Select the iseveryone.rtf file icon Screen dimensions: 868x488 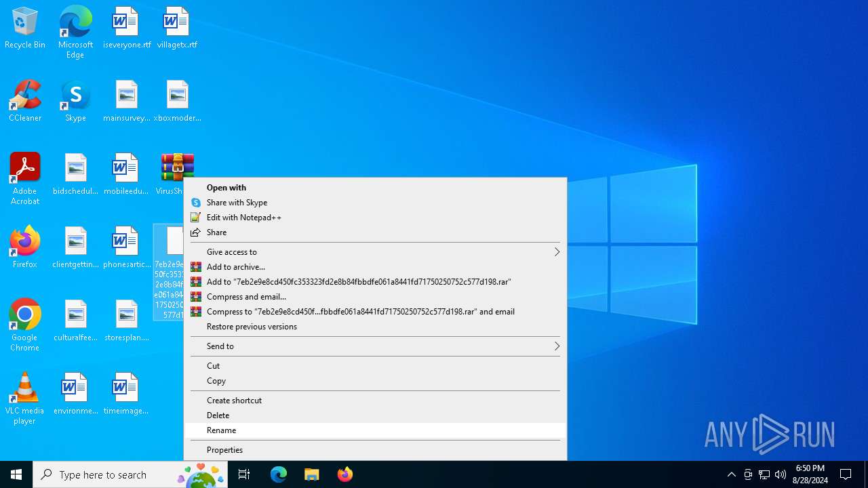127,28
